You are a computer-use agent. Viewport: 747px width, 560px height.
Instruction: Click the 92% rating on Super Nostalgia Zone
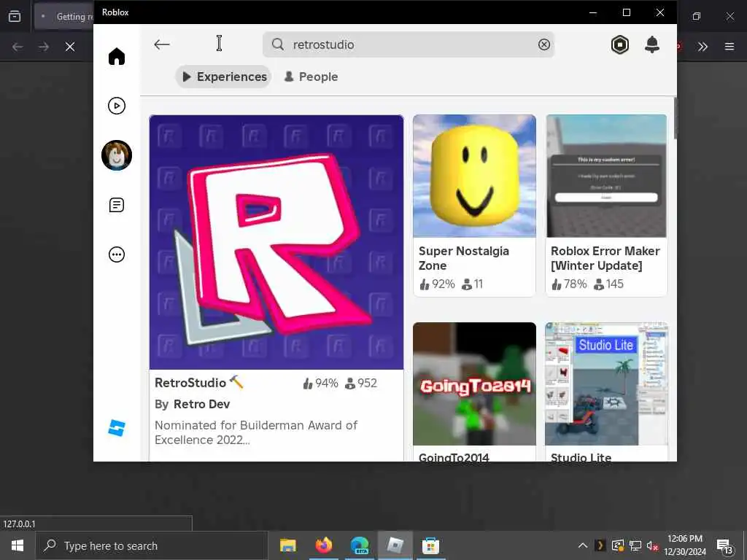[x=438, y=284]
